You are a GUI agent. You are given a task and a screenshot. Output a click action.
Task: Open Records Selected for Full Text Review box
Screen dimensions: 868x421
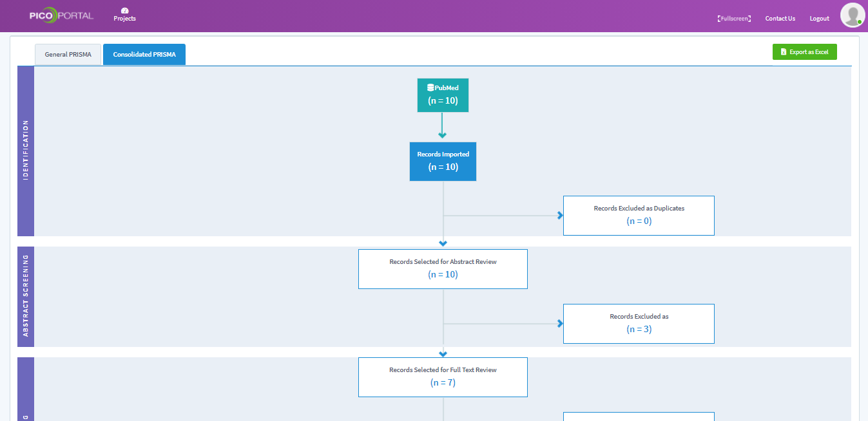point(443,377)
